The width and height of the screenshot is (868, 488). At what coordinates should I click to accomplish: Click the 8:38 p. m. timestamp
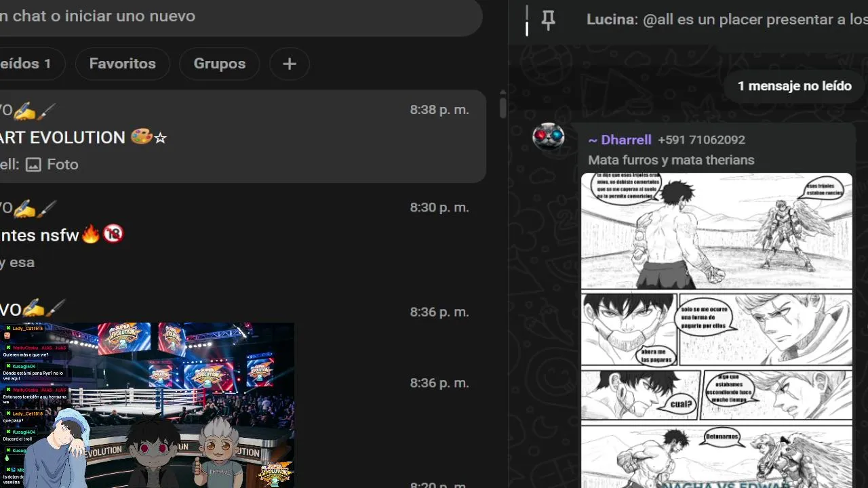(439, 110)
